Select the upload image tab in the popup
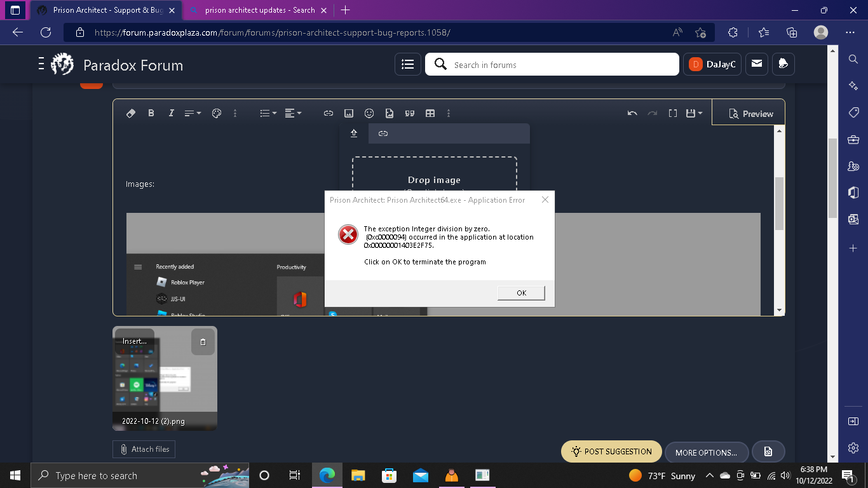 click(x=354, y=133)
